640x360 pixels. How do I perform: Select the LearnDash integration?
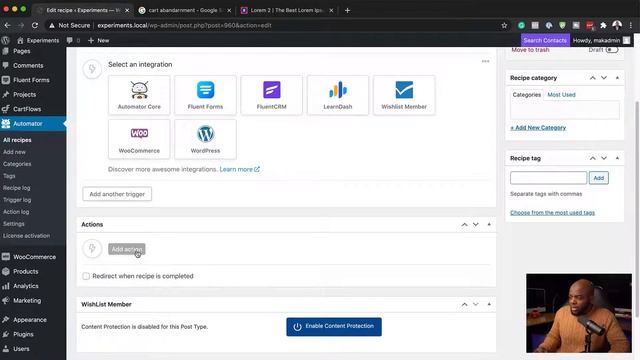(x=338, y=95)
